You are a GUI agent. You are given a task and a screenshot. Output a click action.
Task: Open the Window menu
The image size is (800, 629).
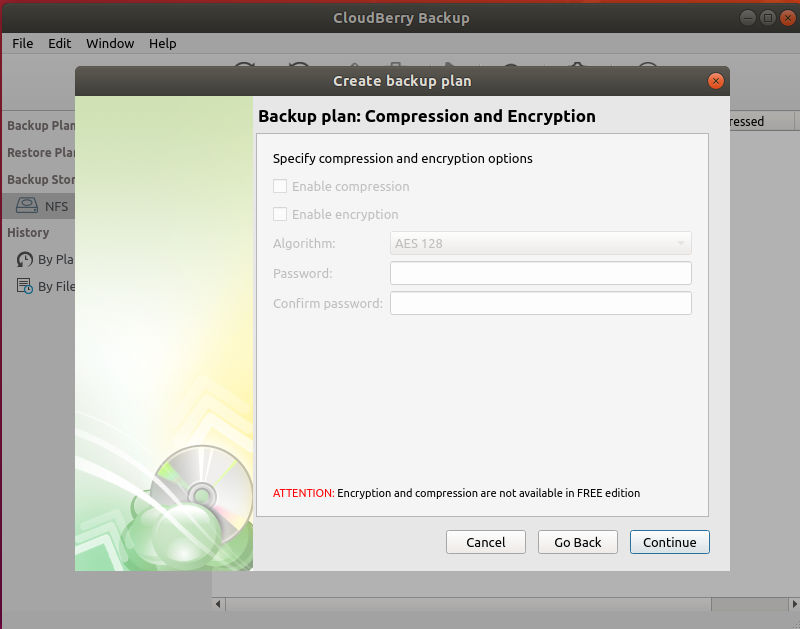click(110, 43)
